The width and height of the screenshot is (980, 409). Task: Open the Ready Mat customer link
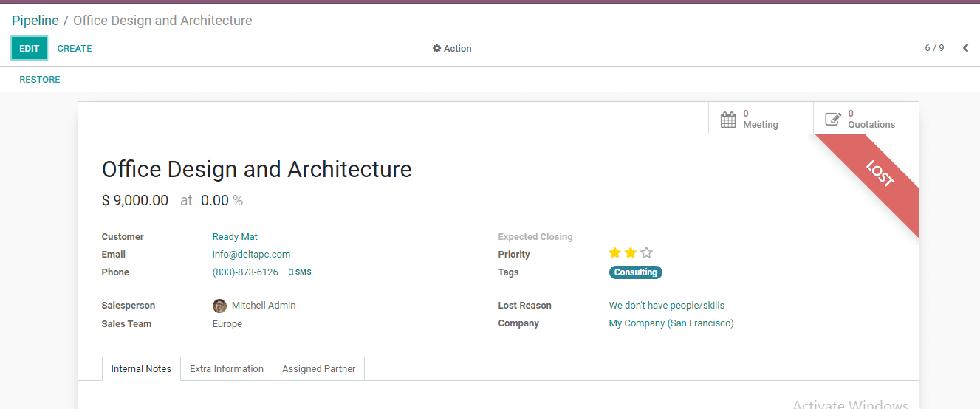[235, 237]
